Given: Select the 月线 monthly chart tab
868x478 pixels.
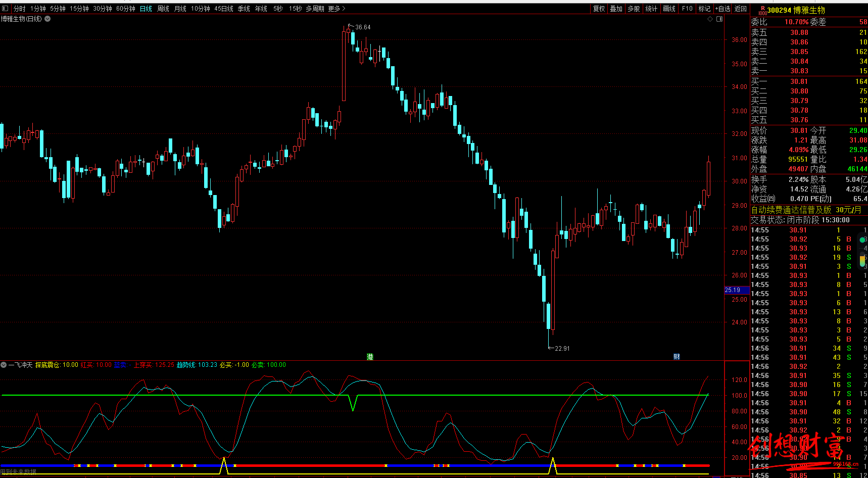Looking at the screenshot, I should pos(180,9).
